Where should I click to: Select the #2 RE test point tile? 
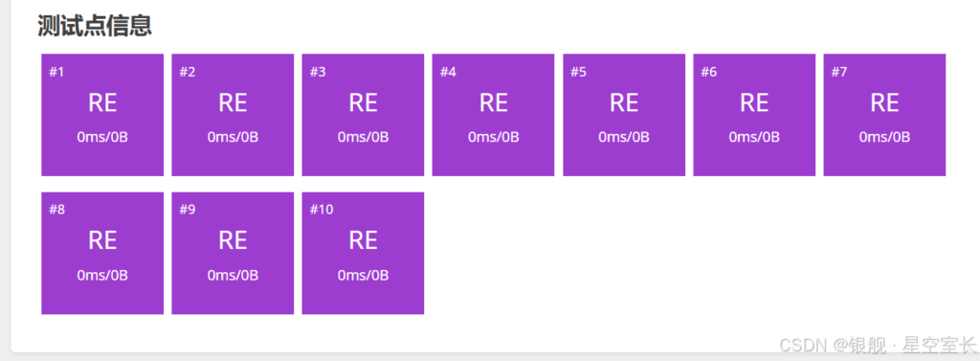[233, 115]
